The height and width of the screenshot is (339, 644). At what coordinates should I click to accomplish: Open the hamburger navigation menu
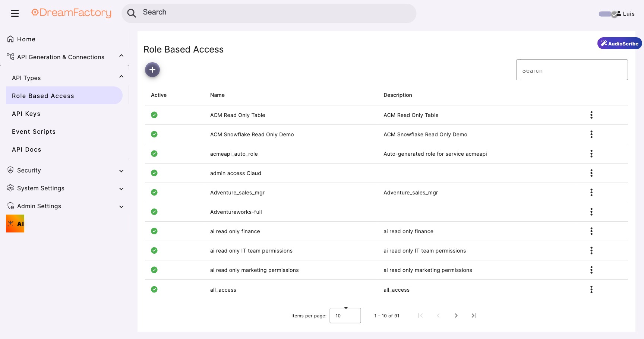coord(15,13)
